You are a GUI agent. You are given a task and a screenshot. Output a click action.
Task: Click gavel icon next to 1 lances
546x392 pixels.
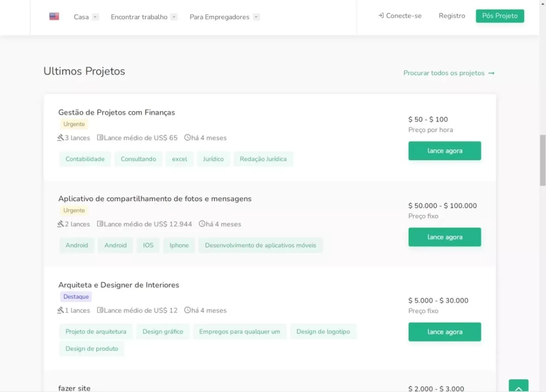(x=61, y=310)
